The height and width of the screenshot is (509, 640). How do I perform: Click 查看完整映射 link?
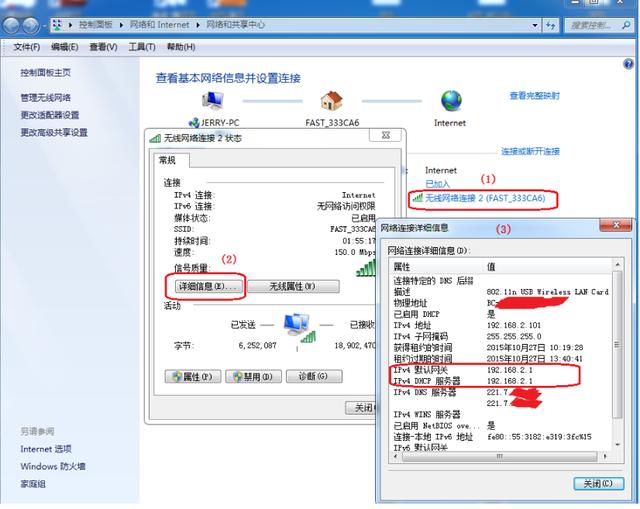(534, 96)
